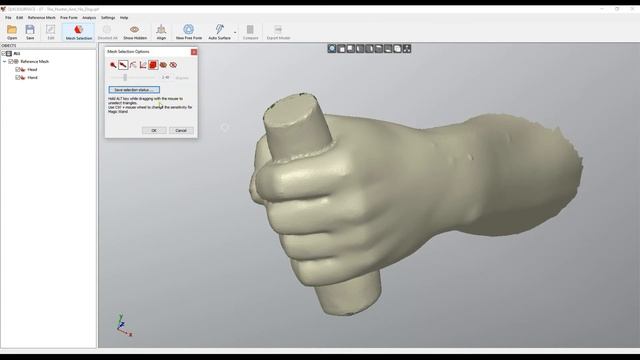Click the Show Hidden eye icon
640x360 pixels.
pyautogui.click(x=135, y=32)
